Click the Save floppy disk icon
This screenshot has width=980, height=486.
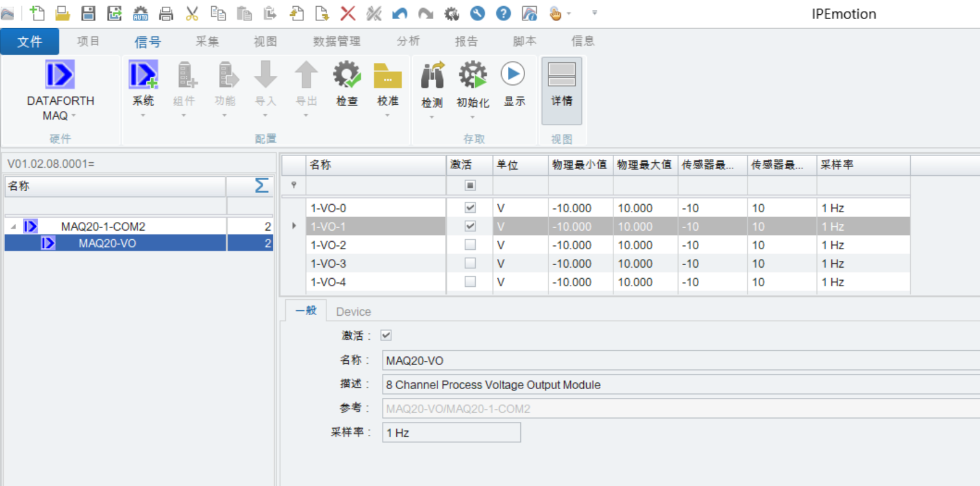tap(88, 13)
